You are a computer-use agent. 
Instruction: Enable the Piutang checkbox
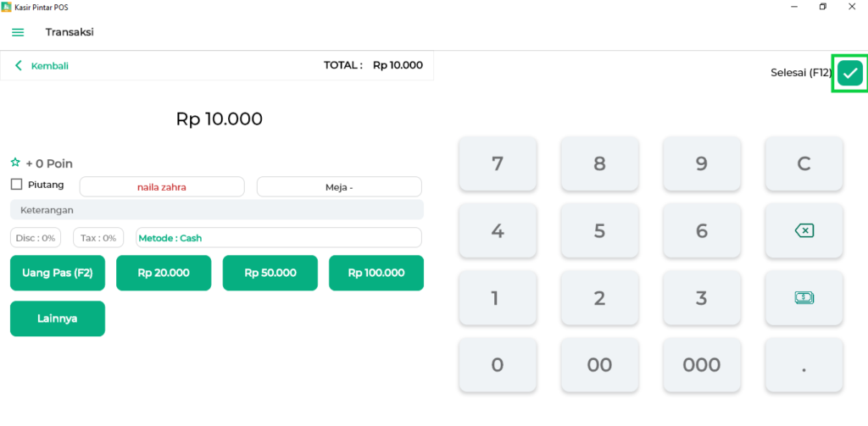[16, 185]
